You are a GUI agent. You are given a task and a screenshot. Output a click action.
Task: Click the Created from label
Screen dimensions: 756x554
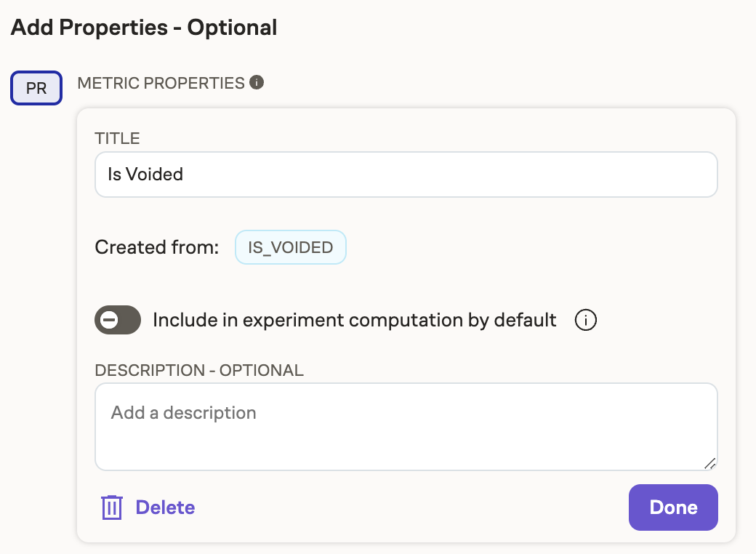click(156, 247)
